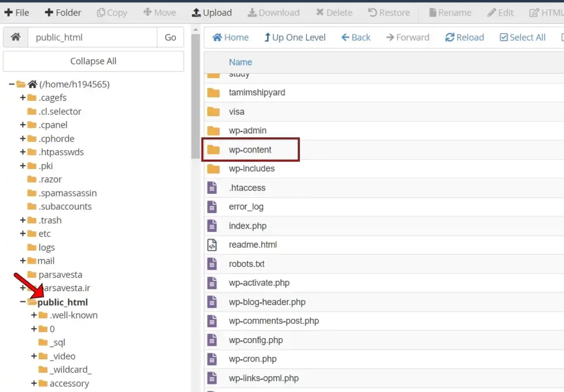Collapse the public_html tree node
Image resolution: width=564 pixels, height=392 pixels.
tap(23, 302)
